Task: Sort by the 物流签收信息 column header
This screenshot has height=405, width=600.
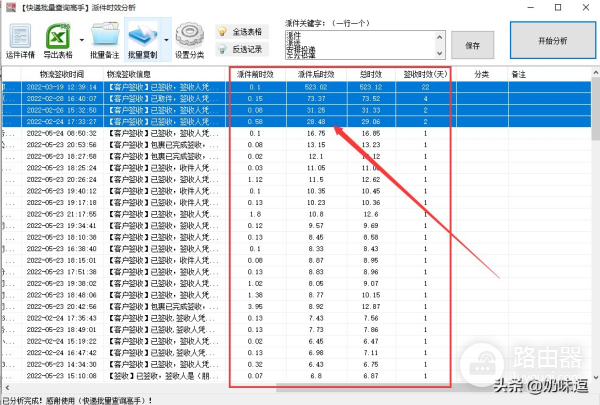Action: [x=165, y=74]
